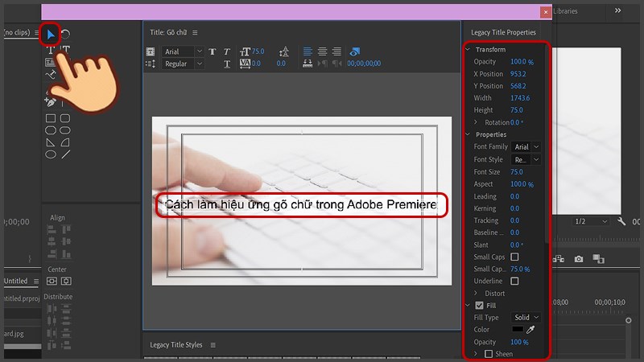
Task: Toggle Show Background Video
Action: (x=355, y=51)
